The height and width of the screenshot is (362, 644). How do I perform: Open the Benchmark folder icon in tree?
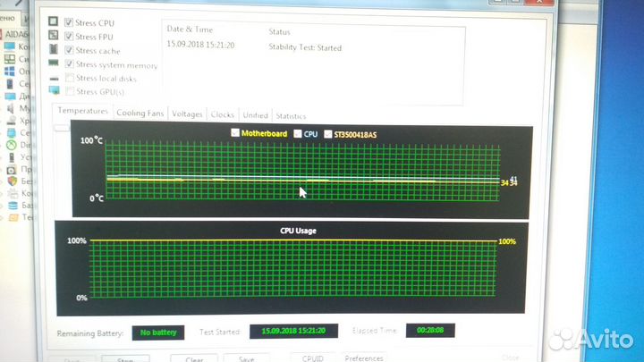coord(13,217)
